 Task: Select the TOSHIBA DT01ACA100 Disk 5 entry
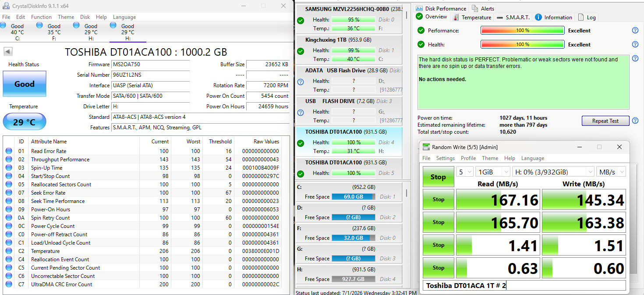coord(349,169)
